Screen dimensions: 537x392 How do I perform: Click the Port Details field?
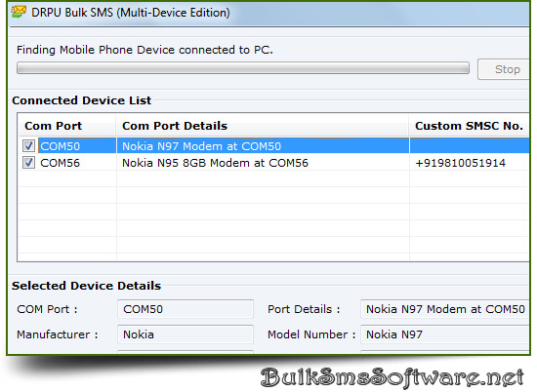pos(445,309)
